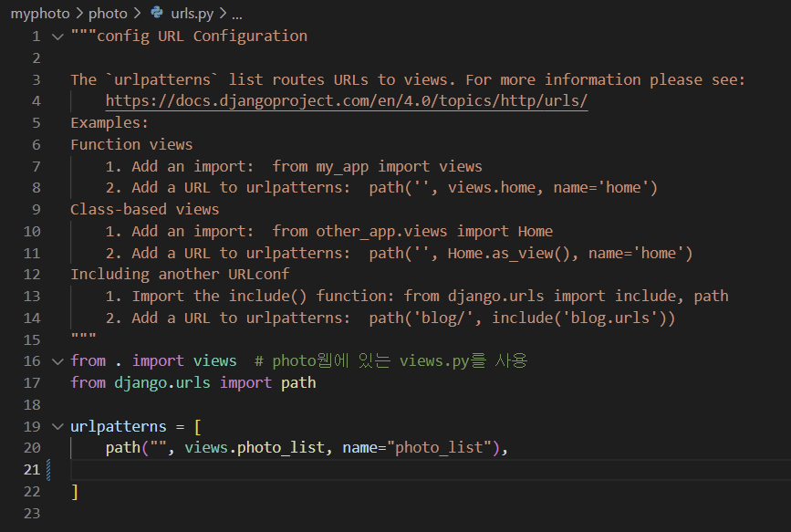Click the closing bracket on line 22
The width and height of the screenshot is (791, 532).
click(x=75, y=491)
